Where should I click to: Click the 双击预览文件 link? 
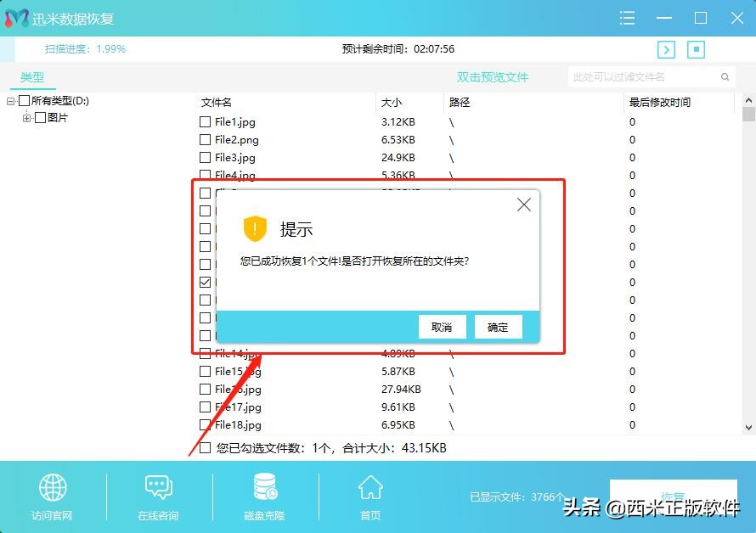click(x=493, y=77)
